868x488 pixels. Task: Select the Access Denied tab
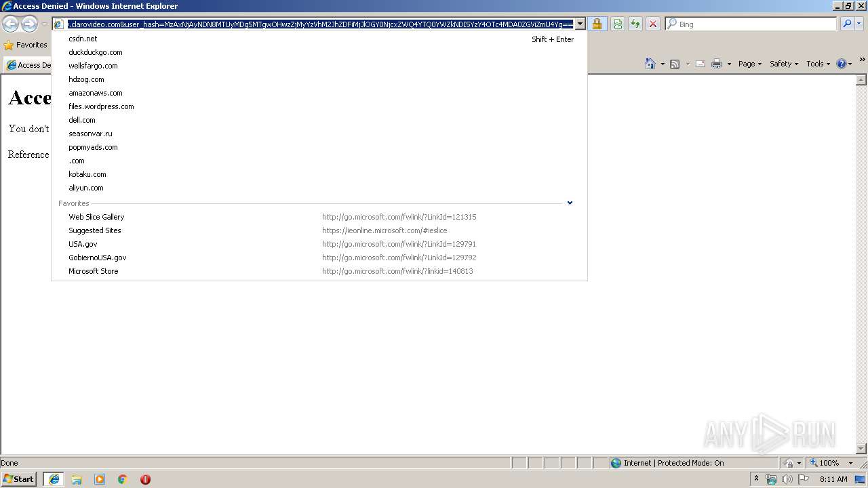click(28, 65)
